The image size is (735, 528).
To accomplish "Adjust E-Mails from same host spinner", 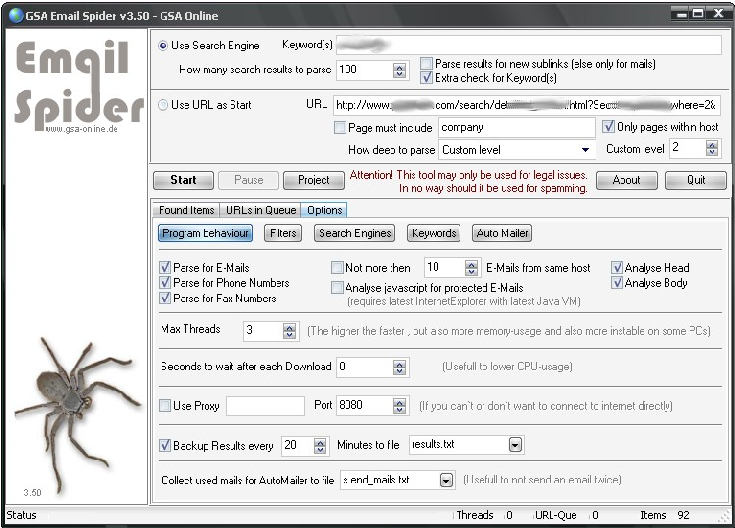I will 471,268.
